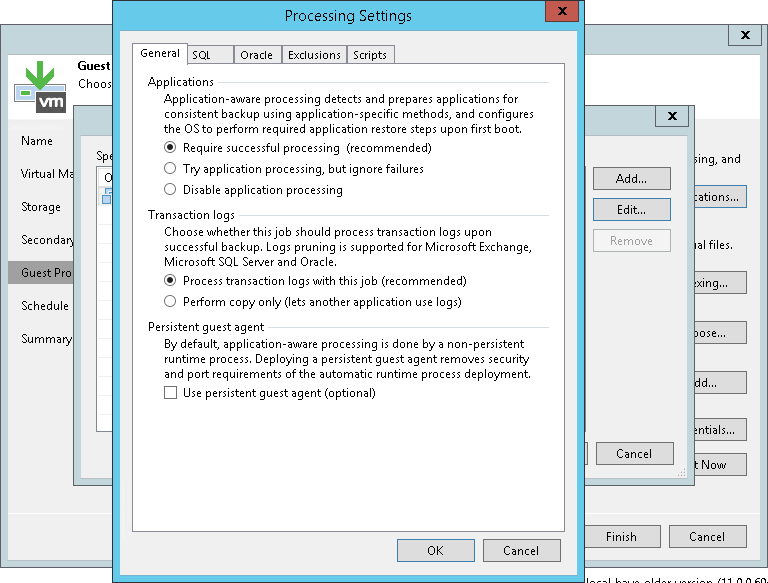Select Guest Processing wizard step
Viewport: 768px width, 583px height.
[41, 272]
